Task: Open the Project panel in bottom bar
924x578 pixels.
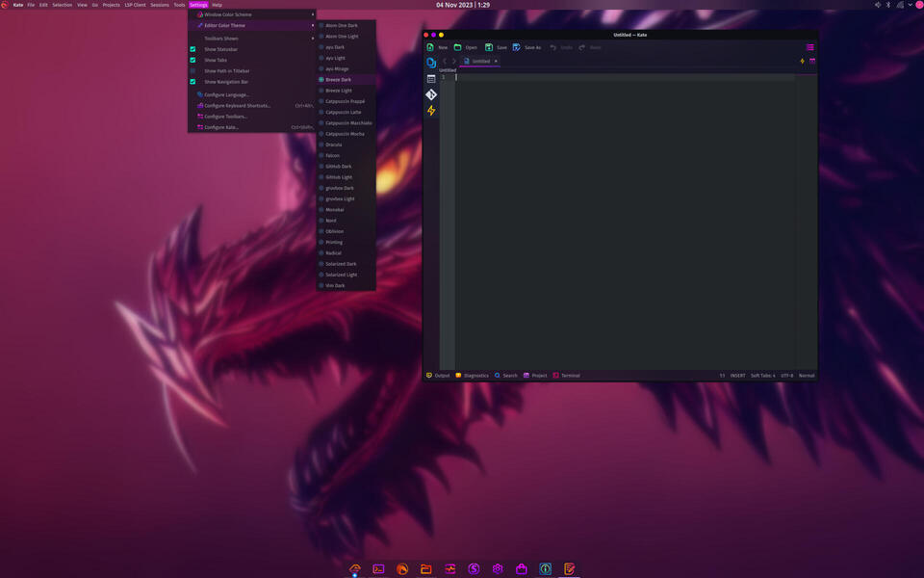Action: [535, 375]
